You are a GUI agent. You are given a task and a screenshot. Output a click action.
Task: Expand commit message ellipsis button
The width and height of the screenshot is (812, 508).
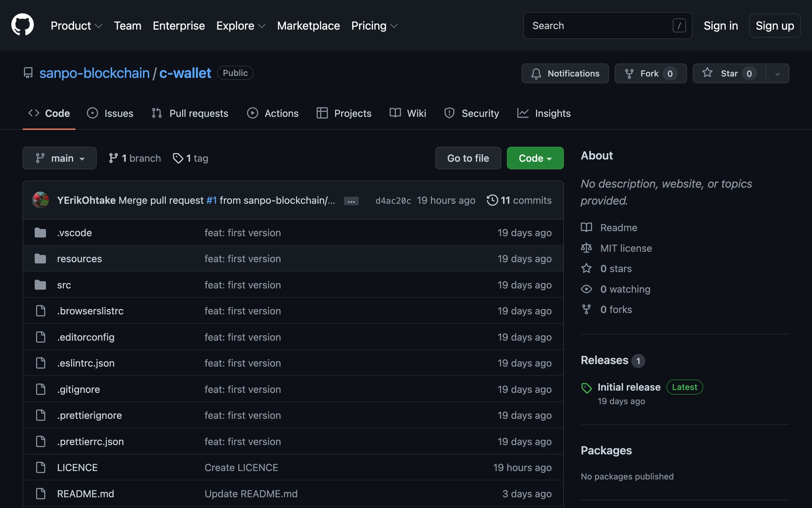point(351,201)
